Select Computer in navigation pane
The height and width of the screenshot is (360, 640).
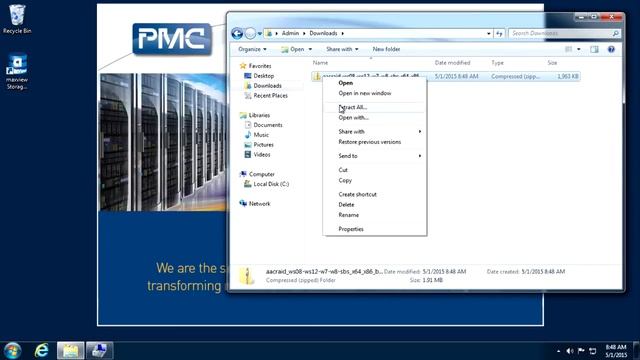pyautogui.click(x=257, y=174)
